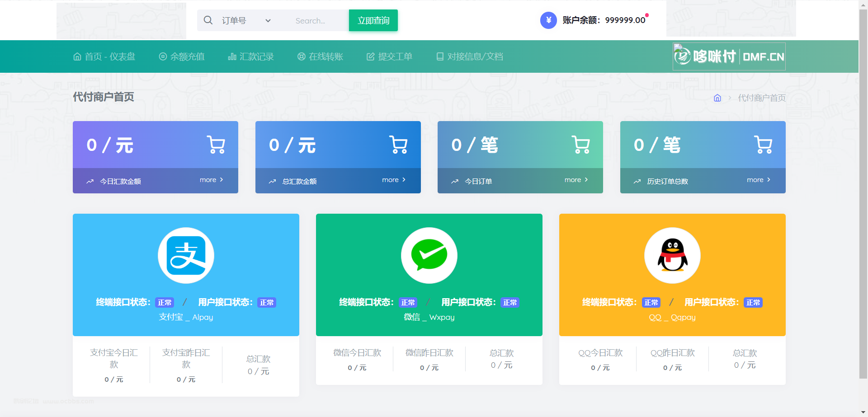Open the 汇款记录 menu item
The image size is (868, 417).
tap(251, 56)
